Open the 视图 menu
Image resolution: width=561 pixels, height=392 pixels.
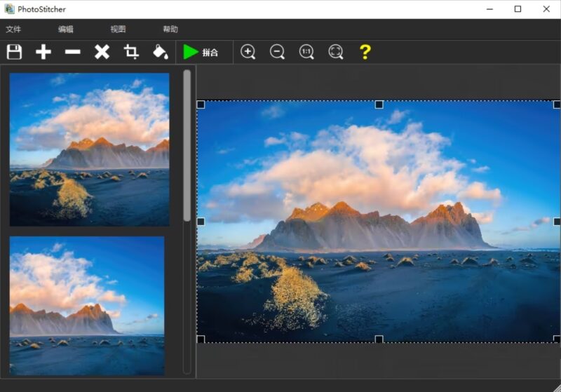click(118, 29)
